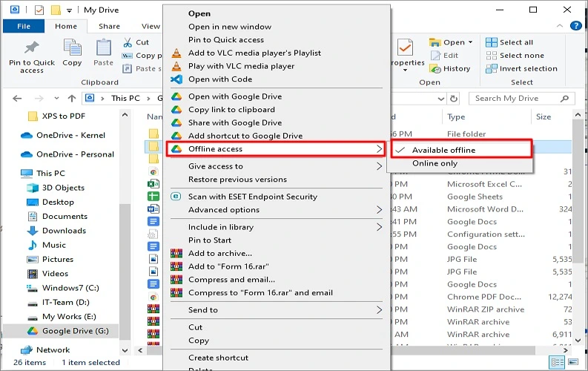Viewport: 588px width, 371px height.
Task: Collapse the ribbon with the chevron
Action: point(560,26)
